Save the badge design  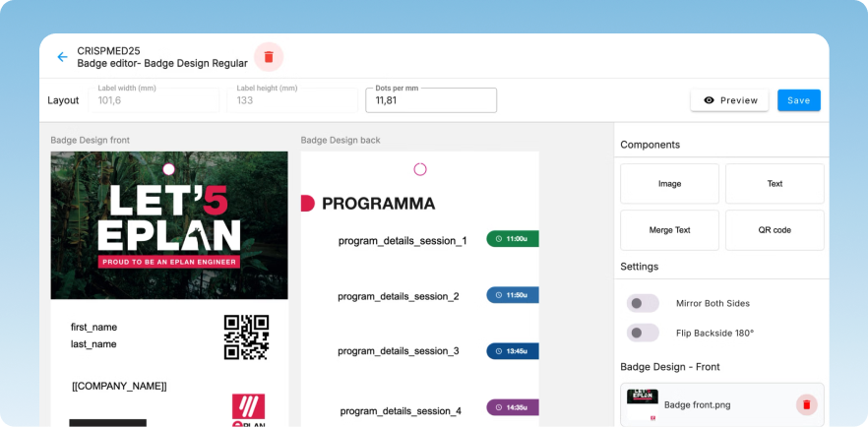[798, 100]
